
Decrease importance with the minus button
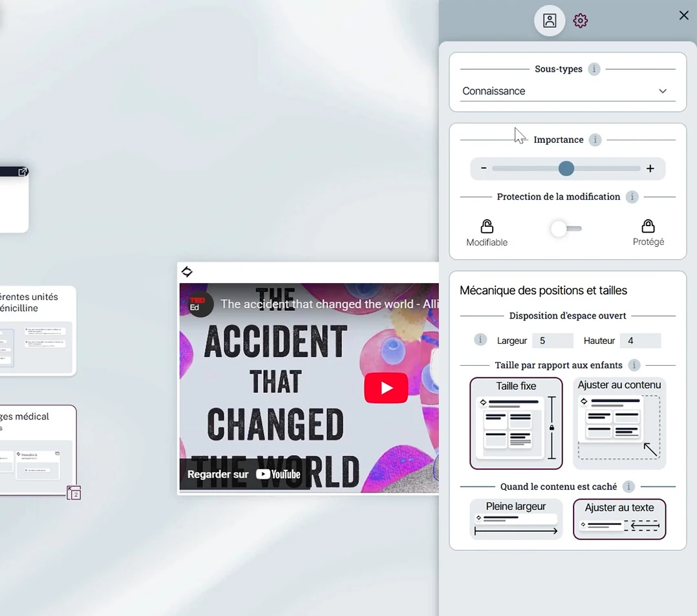pos(484,169)
